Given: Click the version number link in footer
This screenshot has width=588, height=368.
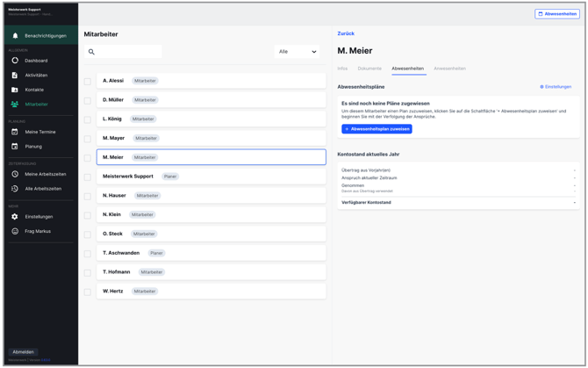Looking at the screenshot, I should click(x=46, y=360).
